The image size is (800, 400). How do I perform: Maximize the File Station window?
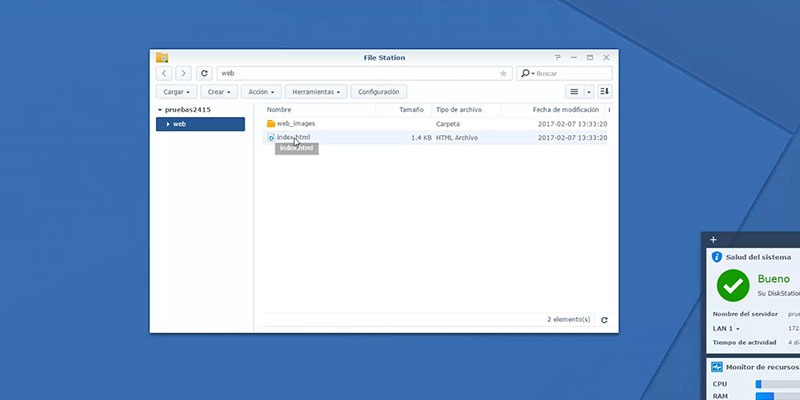pyautogui.click(x=590, y=58)
